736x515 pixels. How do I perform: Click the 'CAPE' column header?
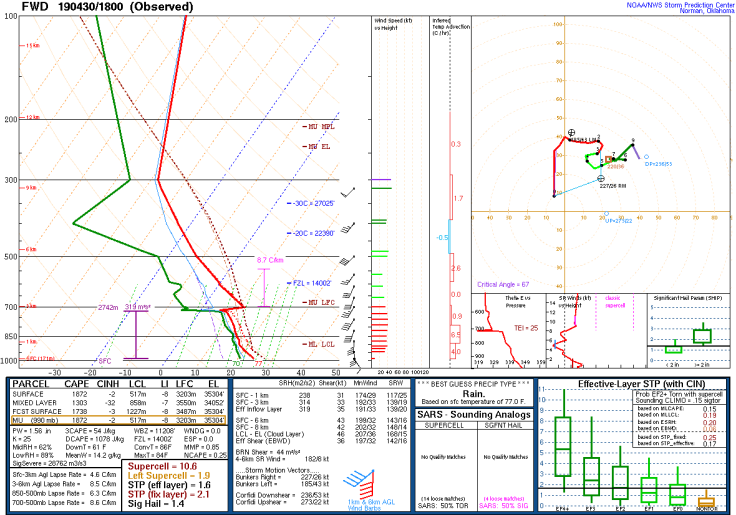click(x=77, y=384)
